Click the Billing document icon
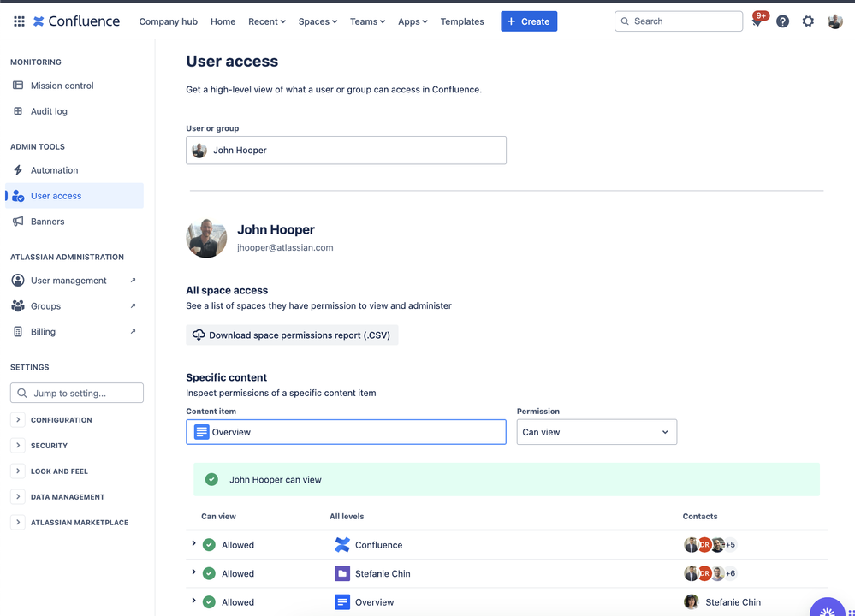 coord(18,331)
